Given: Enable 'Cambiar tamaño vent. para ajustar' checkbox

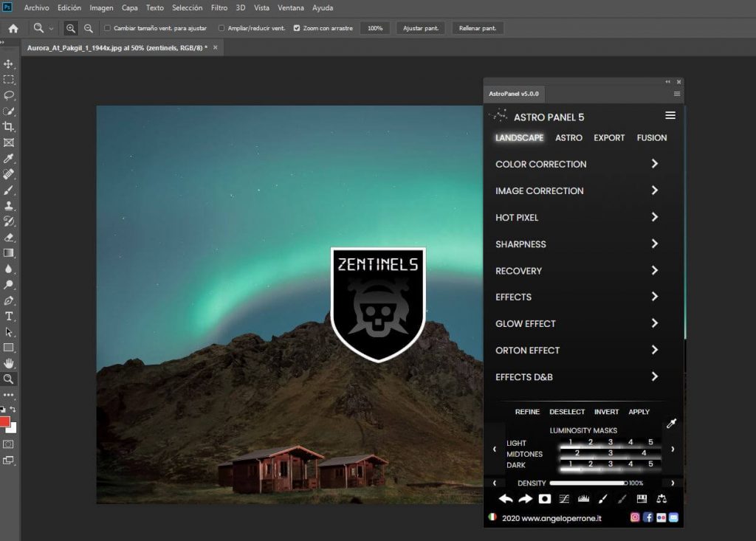Looking at the screenshot, I should tap(108, 28).
